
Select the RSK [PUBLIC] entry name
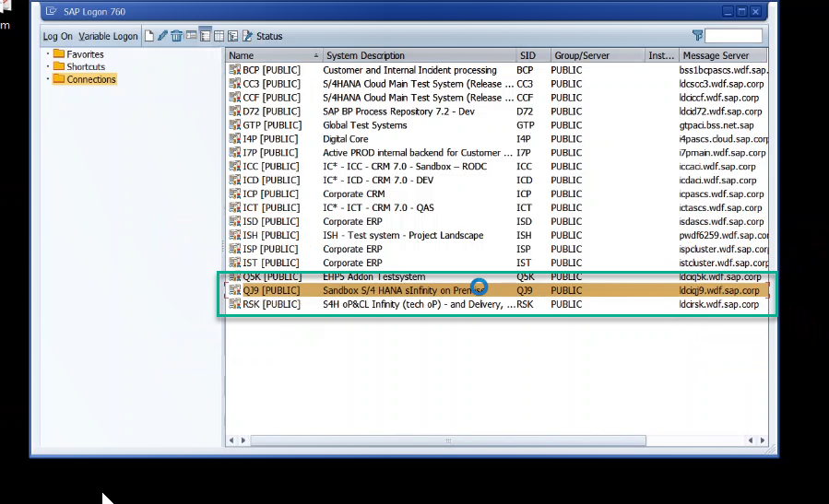pyautogui.click(x=271, y=304)
